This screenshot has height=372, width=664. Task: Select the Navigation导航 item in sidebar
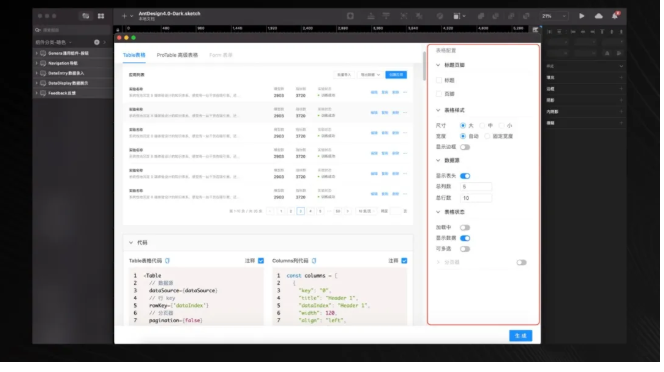tap(62, 63)
